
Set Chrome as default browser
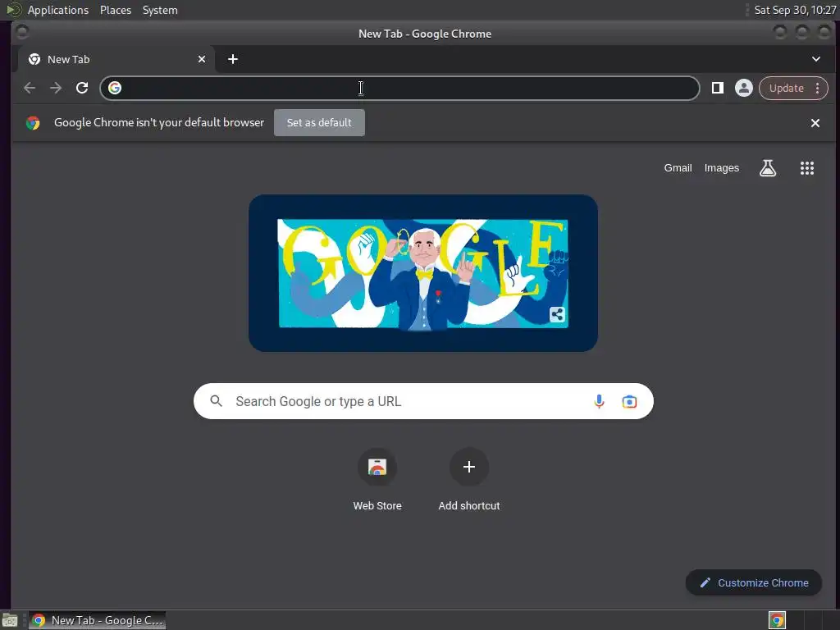(319, 123)
